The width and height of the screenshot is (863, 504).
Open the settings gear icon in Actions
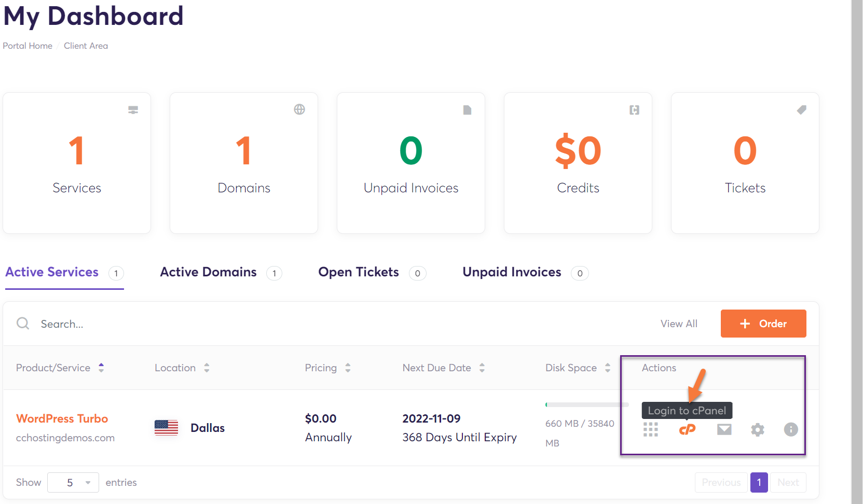click(757, 430)
